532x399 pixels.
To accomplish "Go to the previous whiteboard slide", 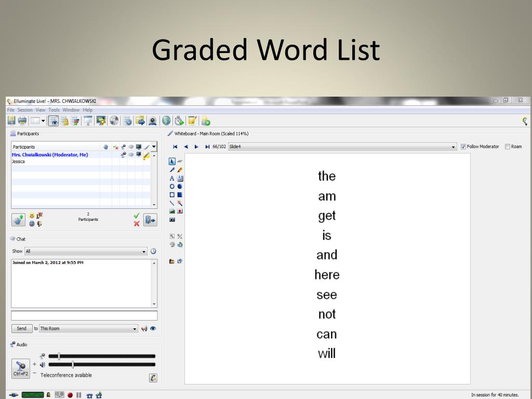I will click(185, 147).
